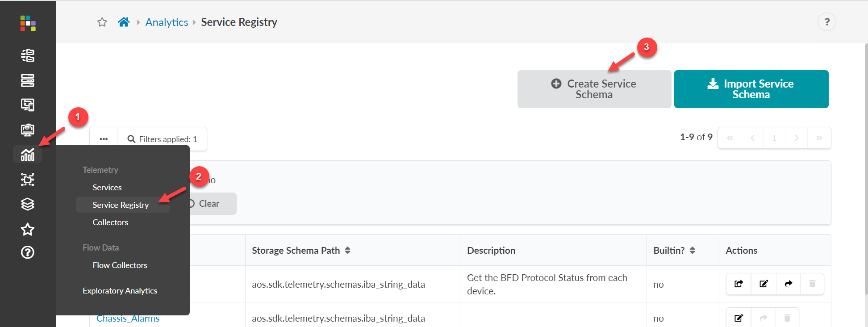
Task: Click the home icon in the breadcrumb
Action: 124,21
